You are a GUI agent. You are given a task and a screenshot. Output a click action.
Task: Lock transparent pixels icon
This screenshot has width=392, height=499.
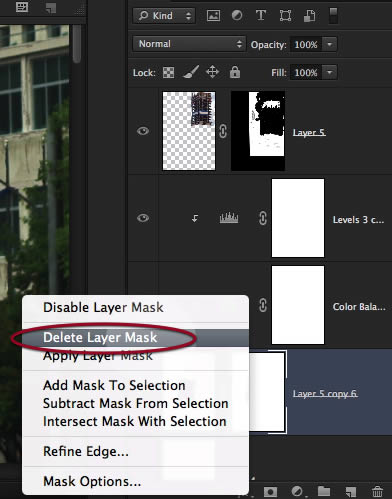(168, 72)
